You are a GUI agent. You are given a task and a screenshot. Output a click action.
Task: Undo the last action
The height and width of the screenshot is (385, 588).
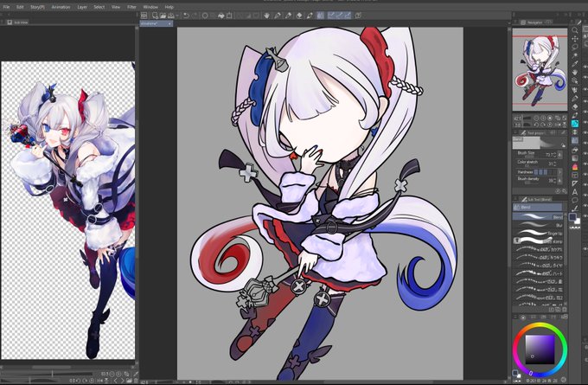pyautogui.click(x=186, y=16)
